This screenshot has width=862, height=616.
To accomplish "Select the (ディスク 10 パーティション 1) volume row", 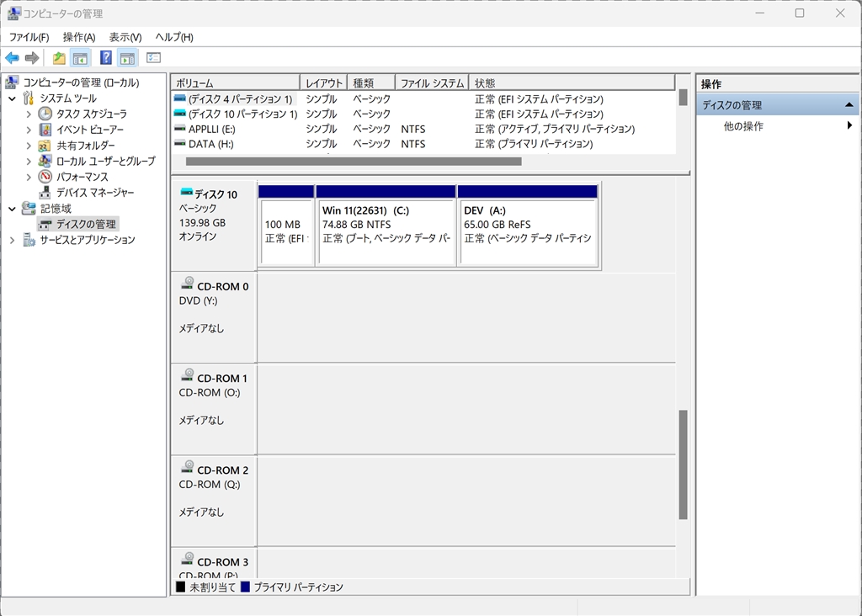I will (x=423, y=114).
